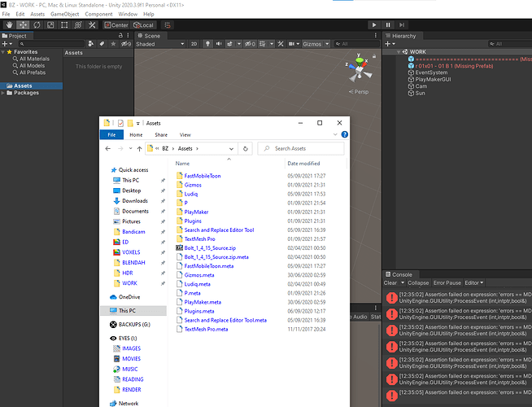The width and height of the screenshot is (532, 407).
Task: Collapse the Favorites tree
Action: coord(3,52)
